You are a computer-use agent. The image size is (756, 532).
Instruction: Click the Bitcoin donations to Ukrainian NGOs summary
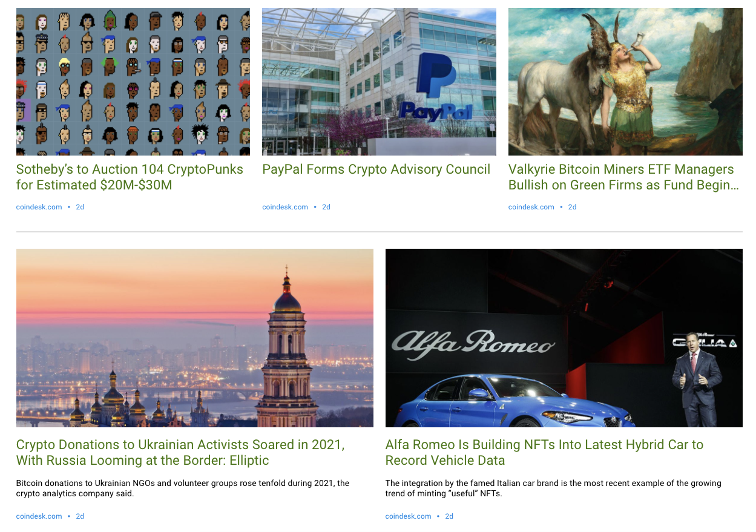click(x=183, y=488)
